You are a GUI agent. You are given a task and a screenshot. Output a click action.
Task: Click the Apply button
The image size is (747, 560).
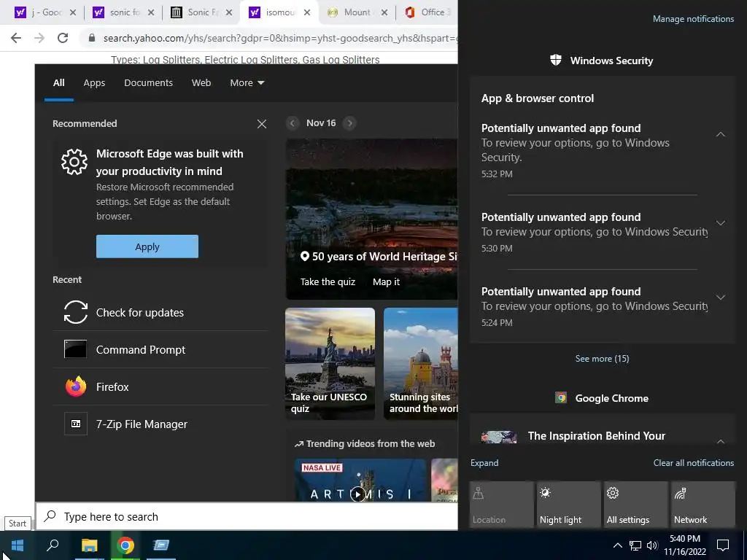pos(147,246)
